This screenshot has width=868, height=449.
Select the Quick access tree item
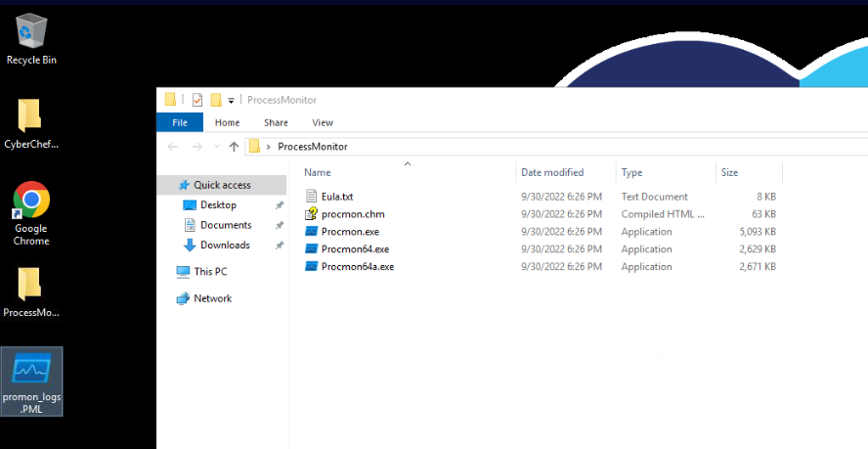[222, 185]
